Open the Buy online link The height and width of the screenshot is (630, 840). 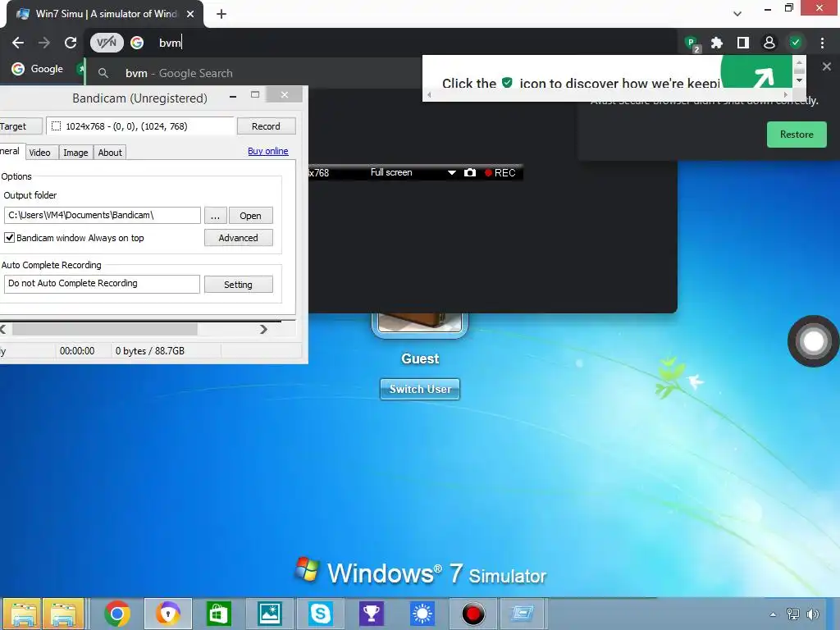pos(268,151)
